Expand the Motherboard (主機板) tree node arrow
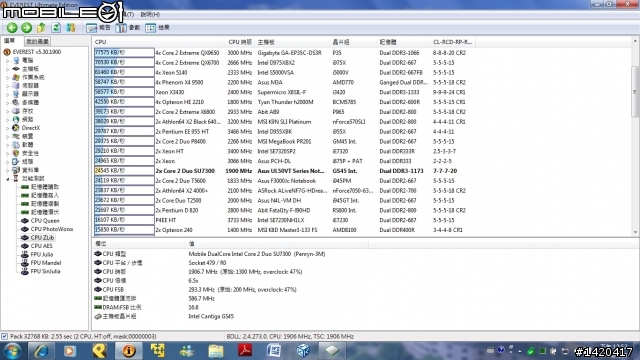This screenshot has width=640, height=360. click(x=7, y=69)
